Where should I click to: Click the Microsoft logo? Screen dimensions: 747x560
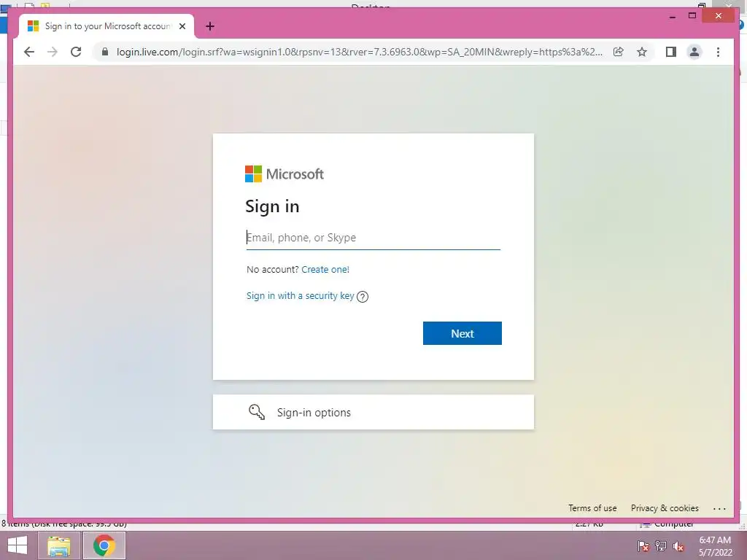[285, 174]
